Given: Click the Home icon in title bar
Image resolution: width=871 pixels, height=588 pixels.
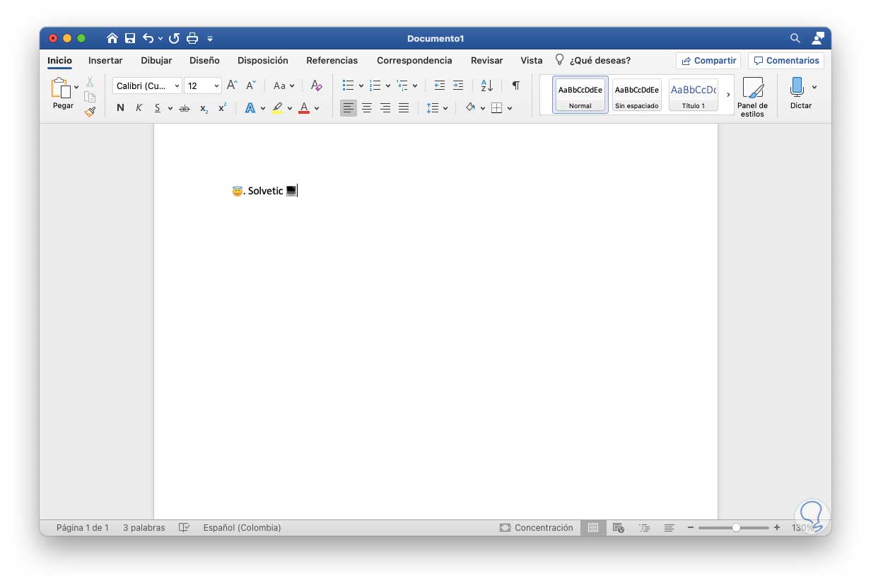Looking at the screenshot, I should click(x=112, y=38).
